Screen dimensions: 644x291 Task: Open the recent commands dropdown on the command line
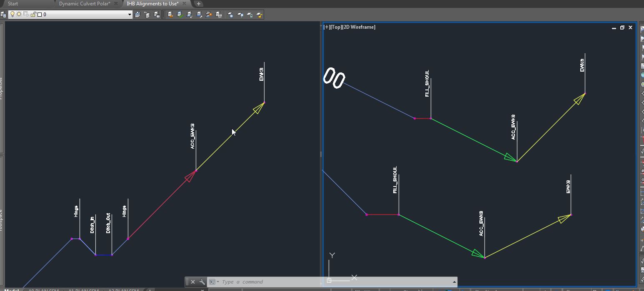(217, 282)
